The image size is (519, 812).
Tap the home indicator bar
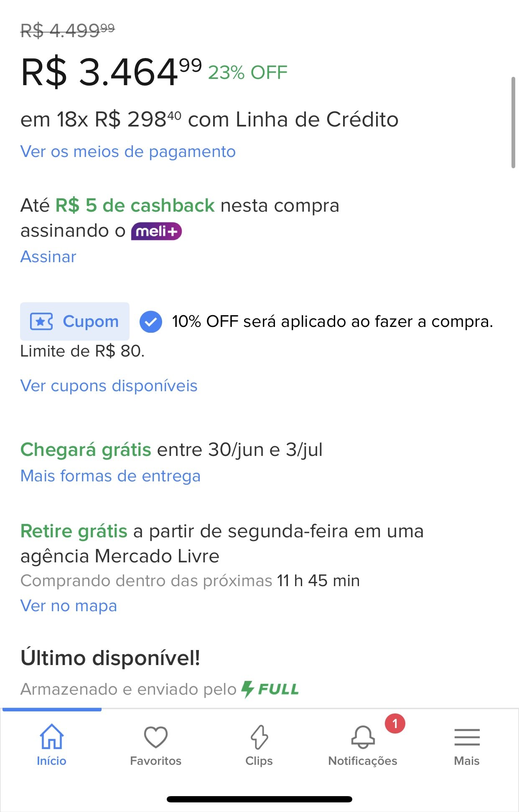[x=259, y=799]
